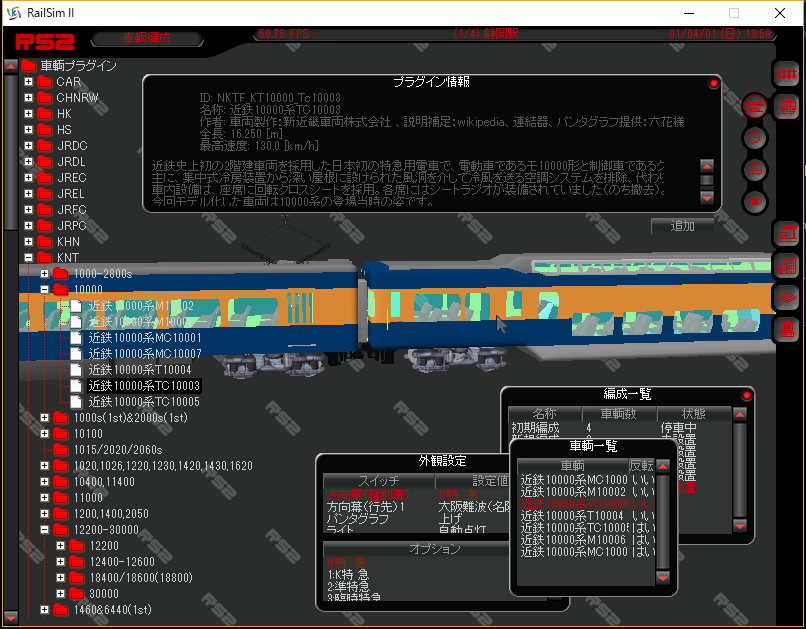Expand the 1000-2800s subfolder node
Viewport: 806px width, 629px height.
pos(45,273)
